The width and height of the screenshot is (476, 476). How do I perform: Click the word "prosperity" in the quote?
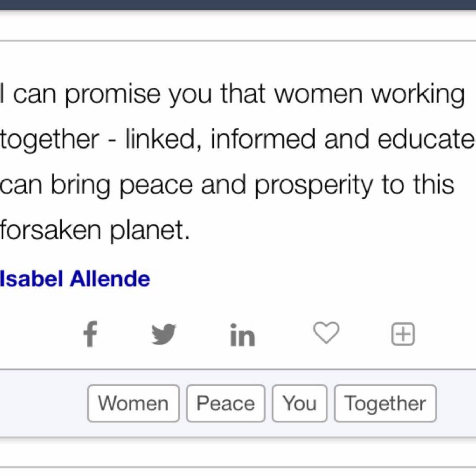(x=313, y=185)
